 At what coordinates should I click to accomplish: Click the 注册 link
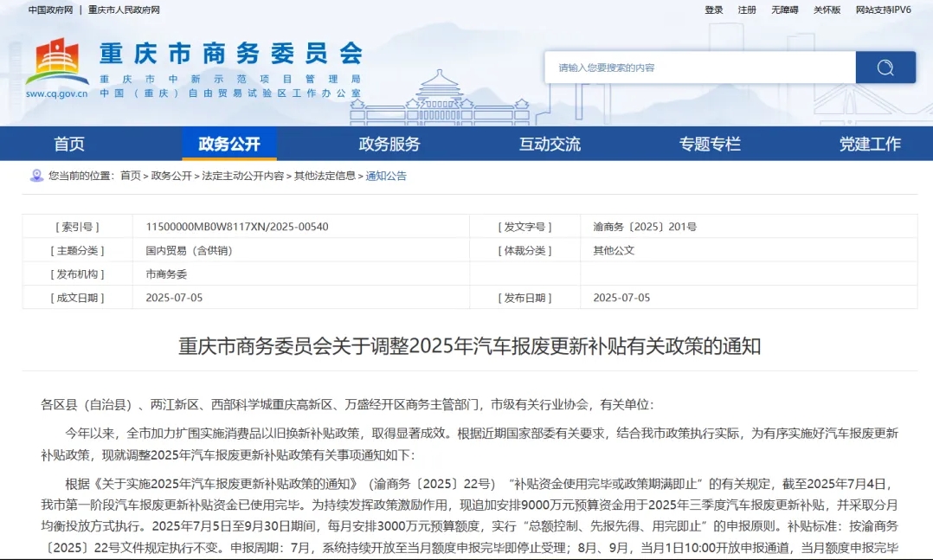(x=747, y=10)
